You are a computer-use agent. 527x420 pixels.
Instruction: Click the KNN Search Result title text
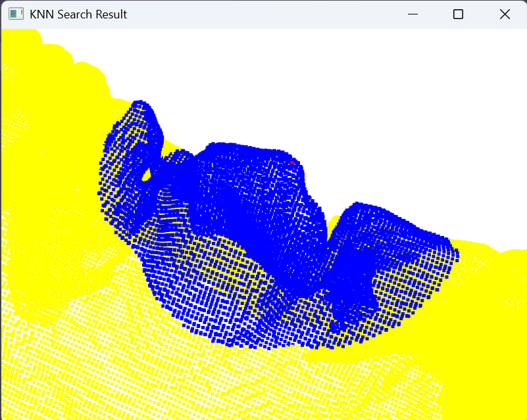(x=78, y=14)
